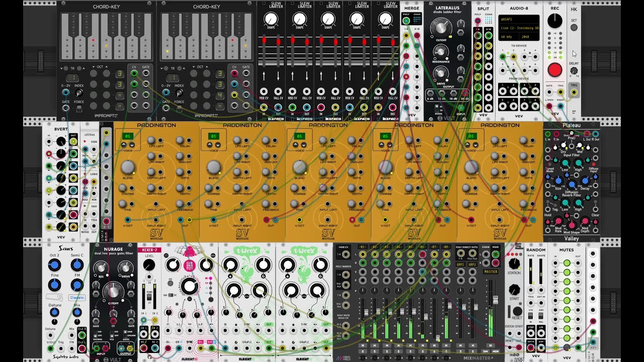This screenshot has width=644, height=362.
Task: Turn the BLEND knob on the first Paddington
Action: pyautogui.click(x=128, y=167)
